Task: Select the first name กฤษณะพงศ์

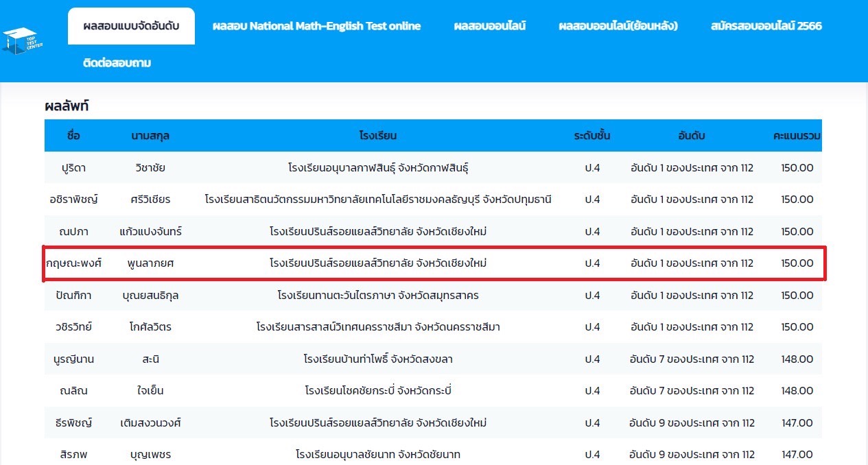Action: 73,263
